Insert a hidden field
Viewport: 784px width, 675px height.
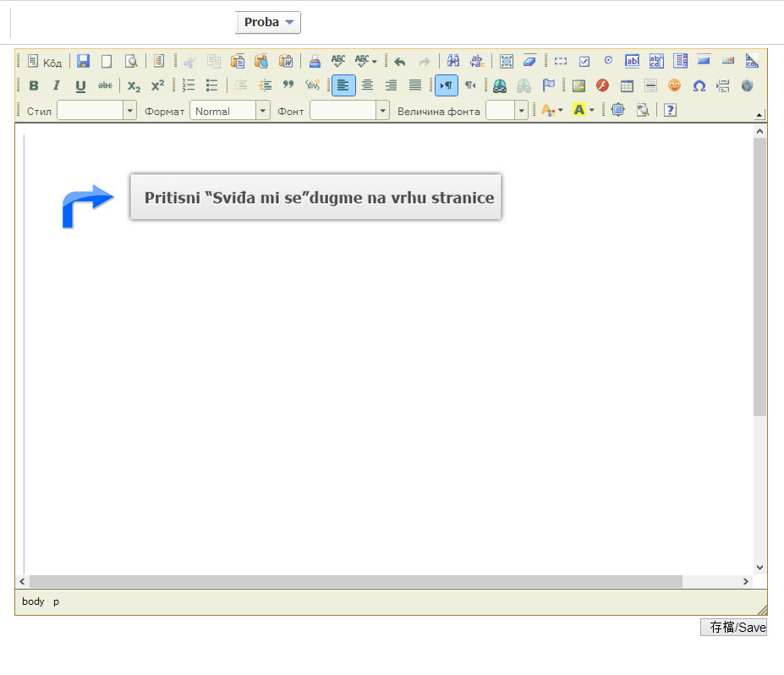coord(752,62)
